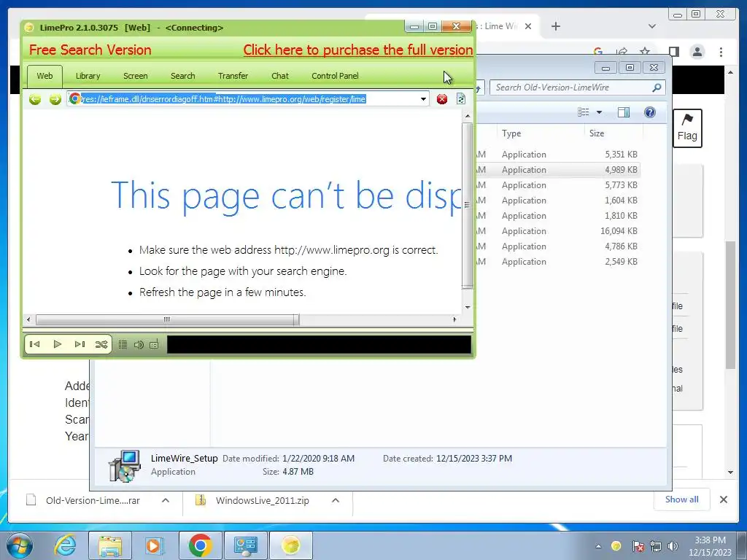Click LimePro horizontal scrollbar thumb

[167, 319]
